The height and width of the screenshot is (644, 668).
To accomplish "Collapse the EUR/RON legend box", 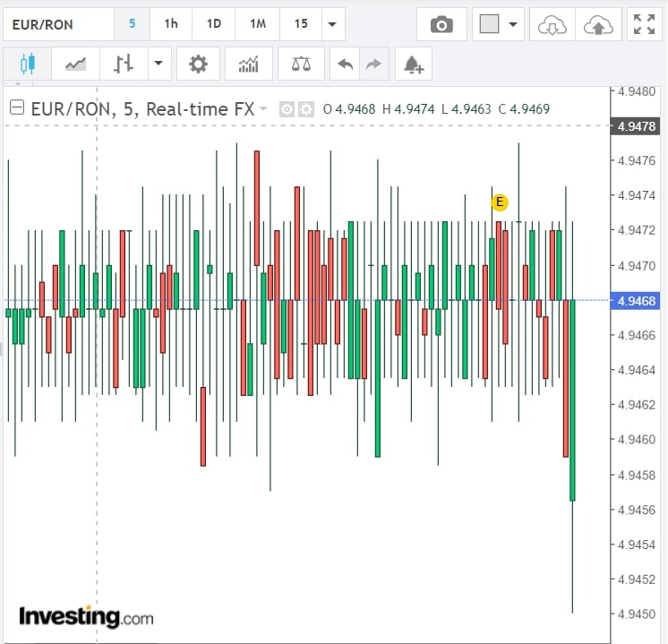I will (17, 108).
